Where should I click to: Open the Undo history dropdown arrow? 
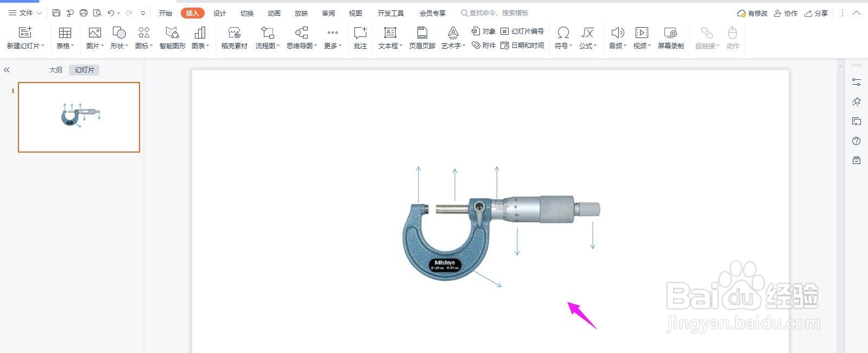coord(119,13)
